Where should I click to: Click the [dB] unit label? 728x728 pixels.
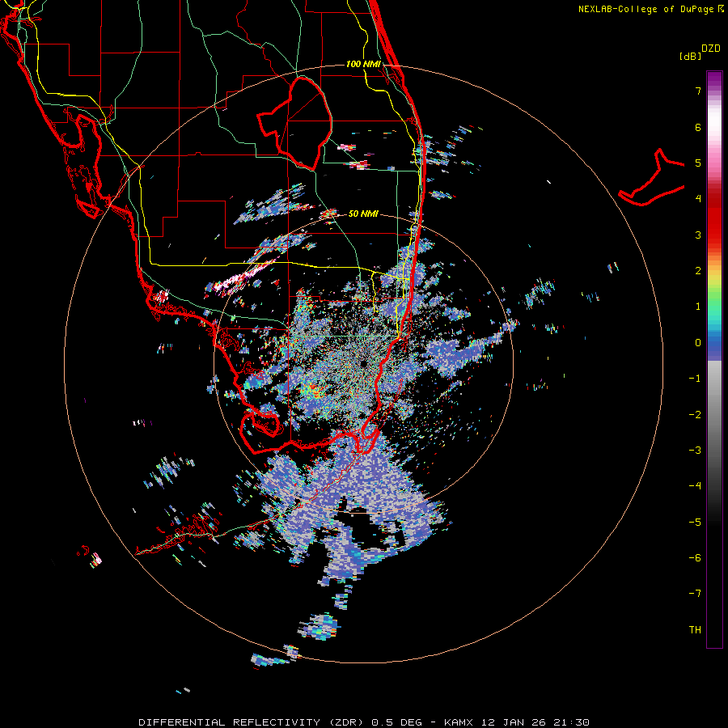691,56
